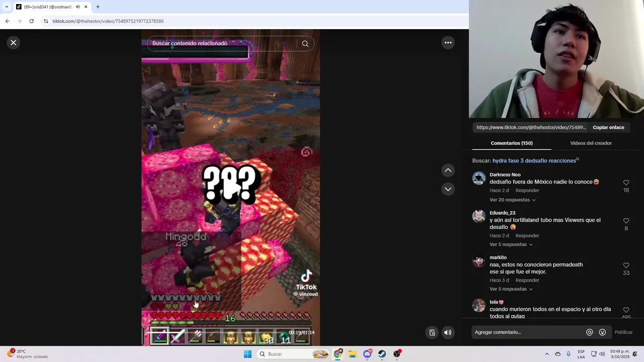Like markito's comment
The image size is (644, 362).
point(626,265)
